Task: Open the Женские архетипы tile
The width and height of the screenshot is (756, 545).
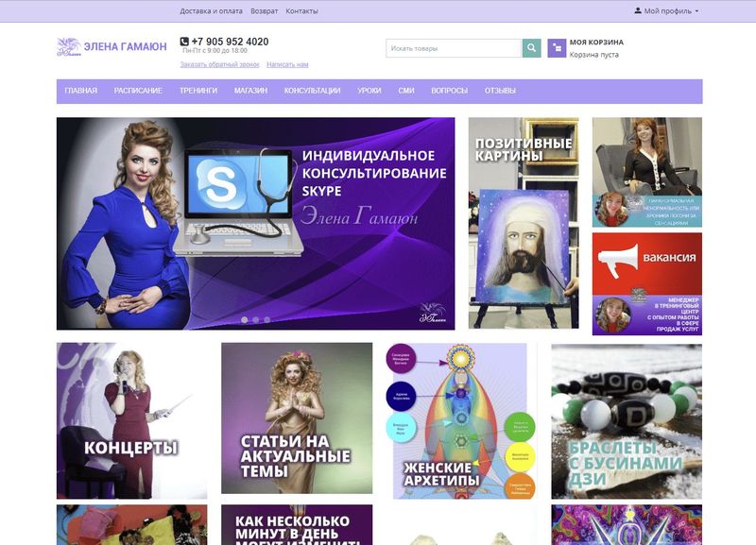Action: point(462,420)
